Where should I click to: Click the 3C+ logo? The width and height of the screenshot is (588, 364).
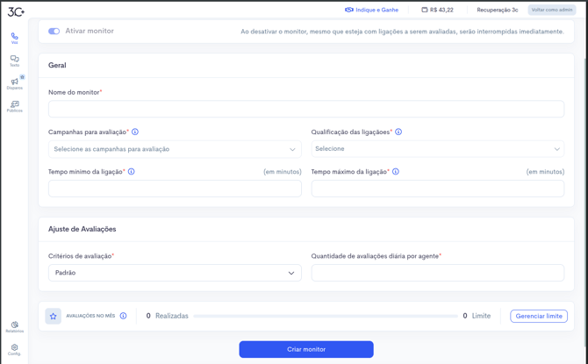pos(16,11)
